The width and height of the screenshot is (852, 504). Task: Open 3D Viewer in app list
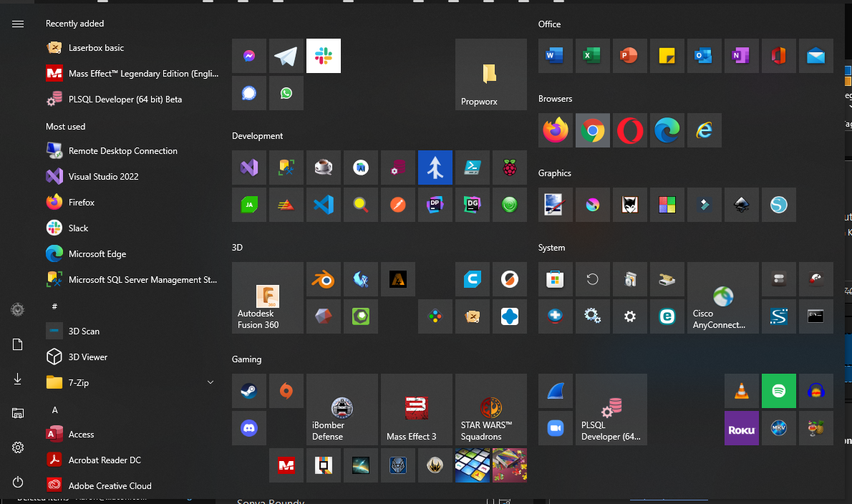click(131, 357)
